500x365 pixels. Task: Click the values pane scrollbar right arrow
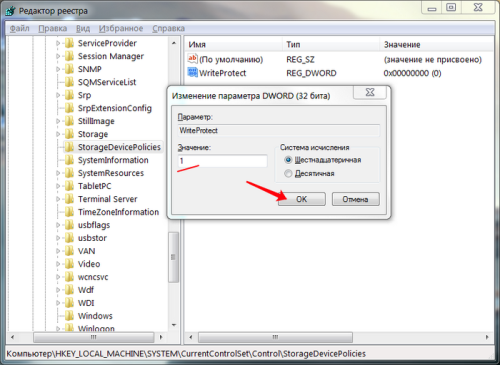tap(487, 337)
